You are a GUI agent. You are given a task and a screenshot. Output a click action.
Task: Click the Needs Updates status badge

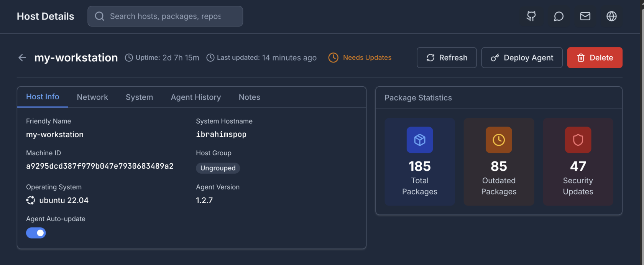(360, 58)
